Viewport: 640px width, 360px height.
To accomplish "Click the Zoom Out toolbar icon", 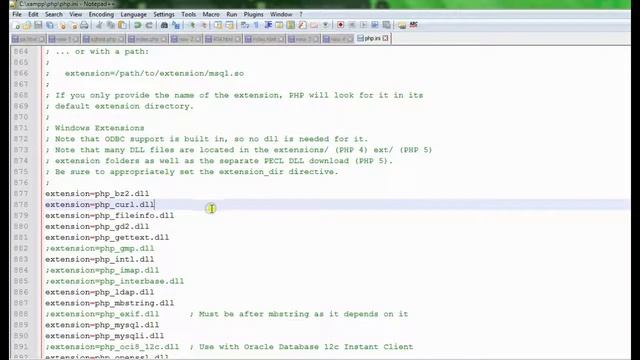I will (x=203, y=25).
